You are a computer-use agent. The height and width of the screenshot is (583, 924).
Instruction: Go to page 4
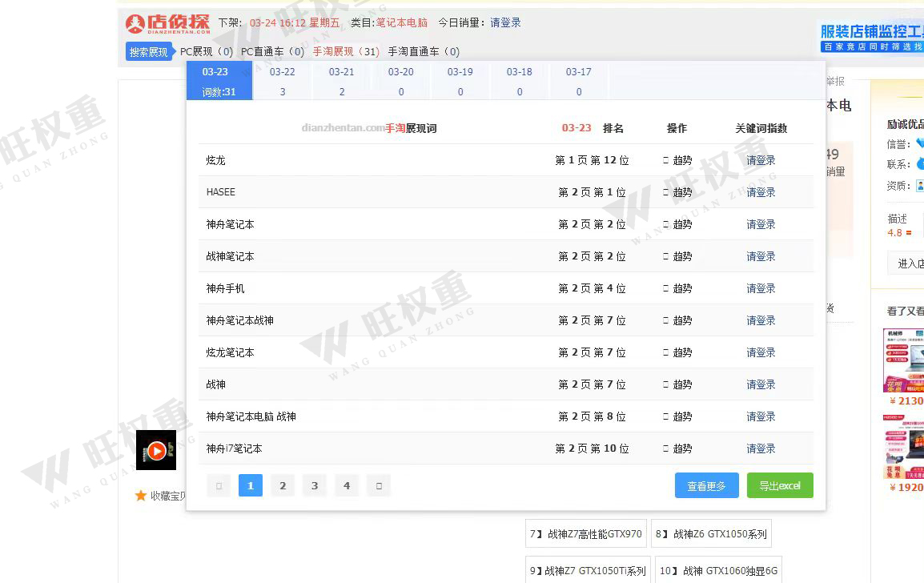click(x=347, y=486)
